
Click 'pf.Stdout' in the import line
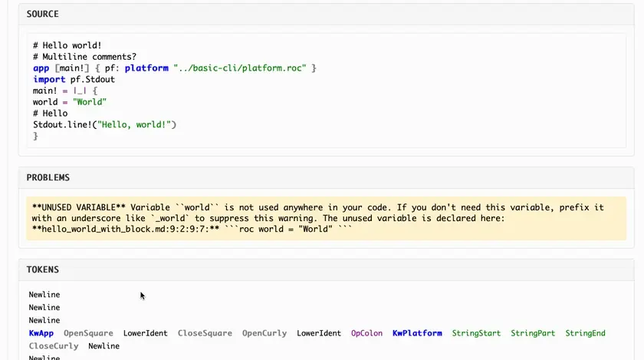(x=93, y=79)
